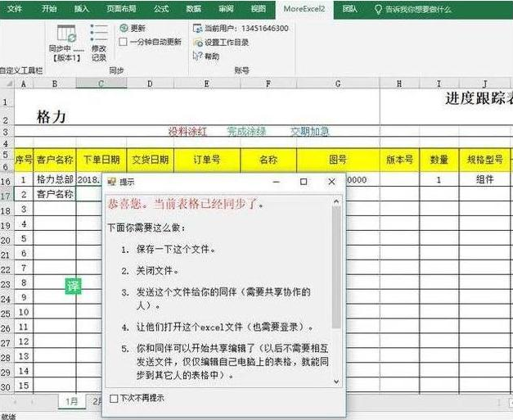
Task: Click the 交货日期 header cell
Action: (151, 160)
